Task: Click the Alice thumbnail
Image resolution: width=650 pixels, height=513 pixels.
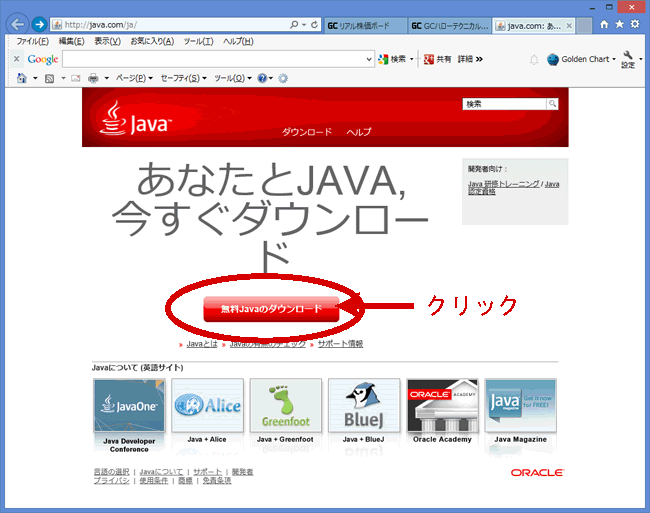Action: pos(207,405)
